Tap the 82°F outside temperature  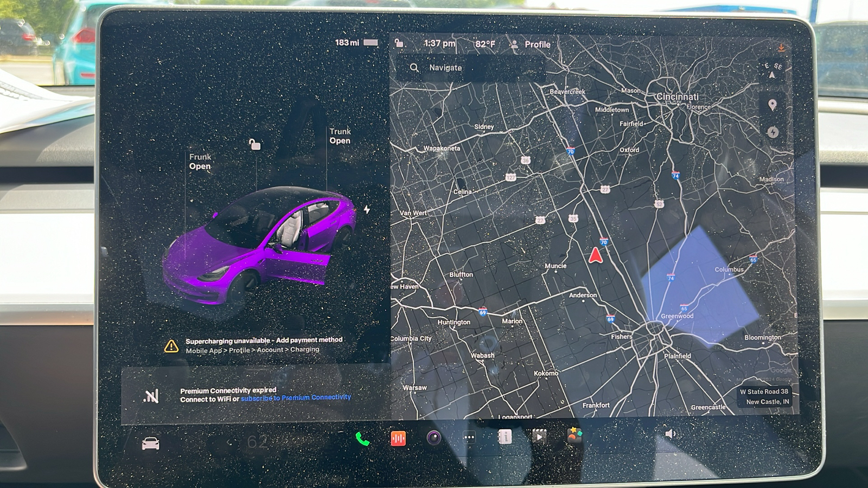[x=485, y=44]
